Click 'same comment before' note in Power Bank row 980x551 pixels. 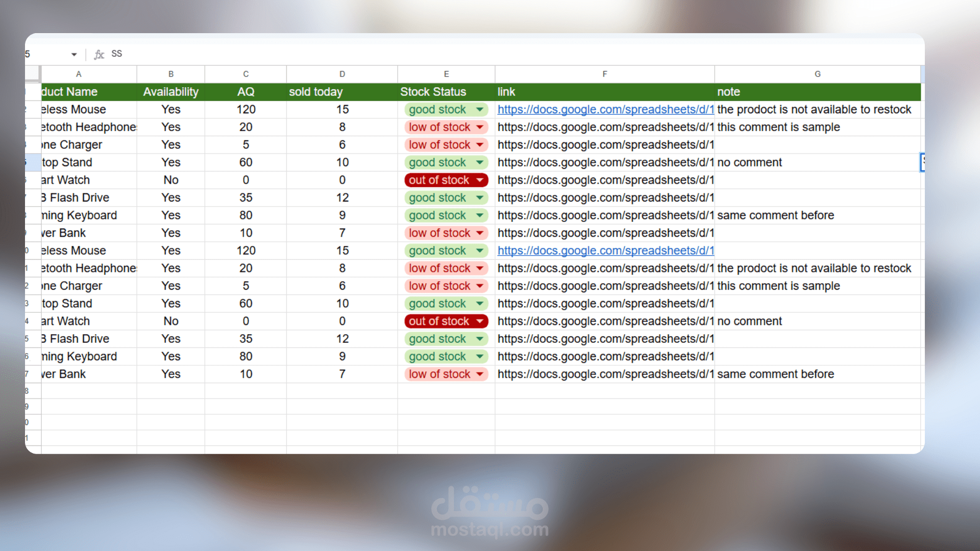coord(775,374)
